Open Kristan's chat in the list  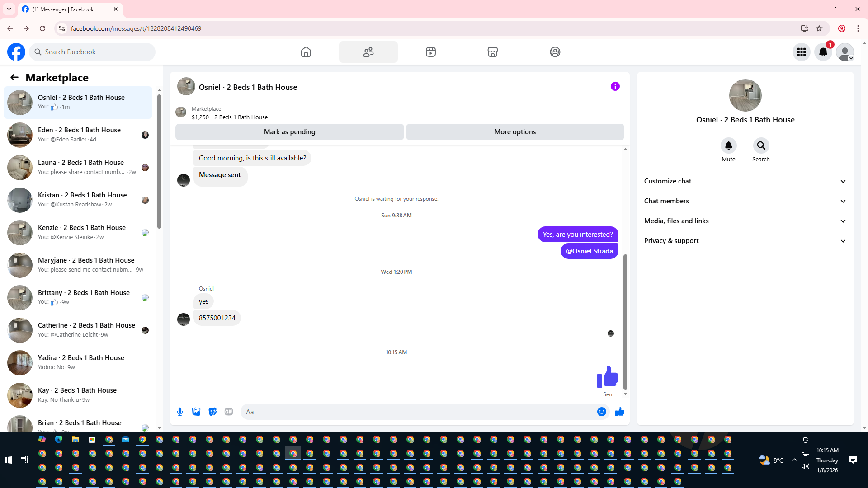(x=78, y=200)
